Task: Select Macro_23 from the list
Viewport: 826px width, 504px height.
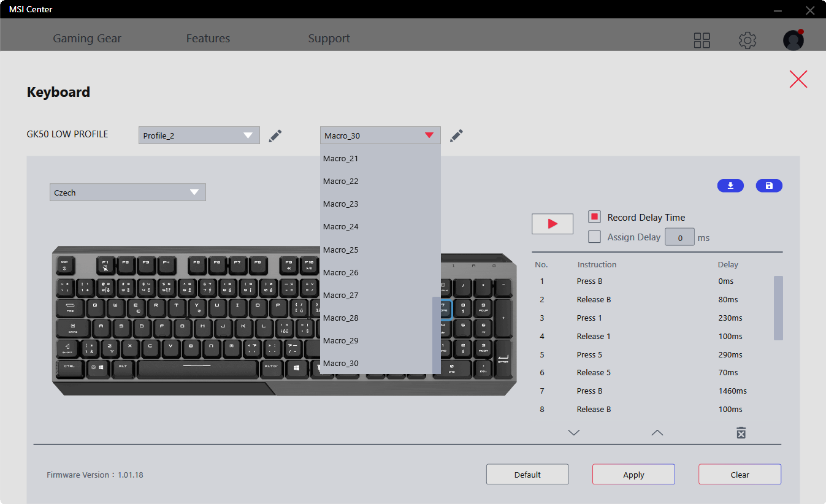Action: pyautogui.click(x=376, y=204)
